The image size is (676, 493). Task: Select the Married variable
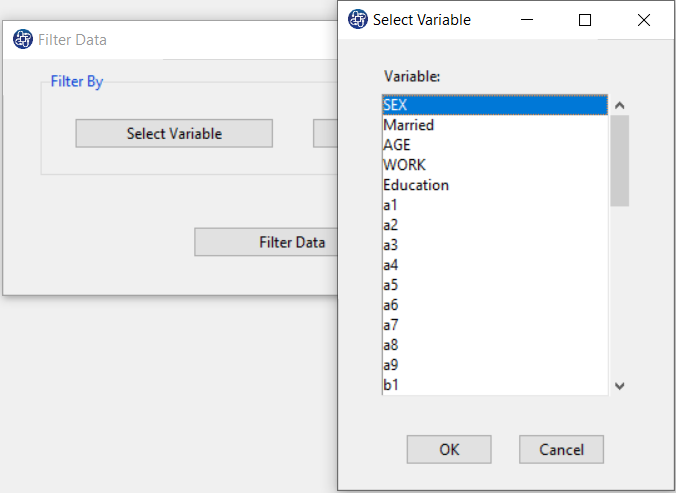(495, 125)
